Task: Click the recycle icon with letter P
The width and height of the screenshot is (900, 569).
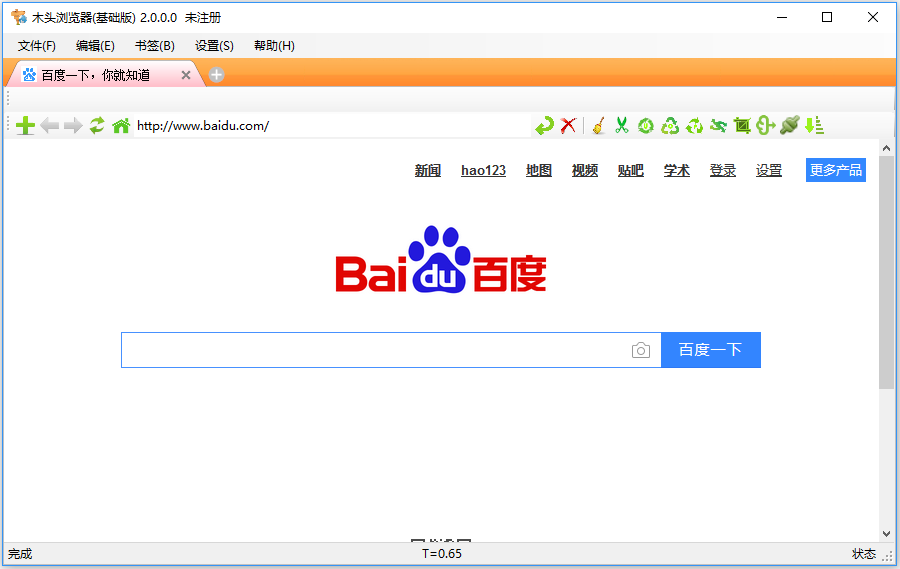Action: (x=695, y=125)
